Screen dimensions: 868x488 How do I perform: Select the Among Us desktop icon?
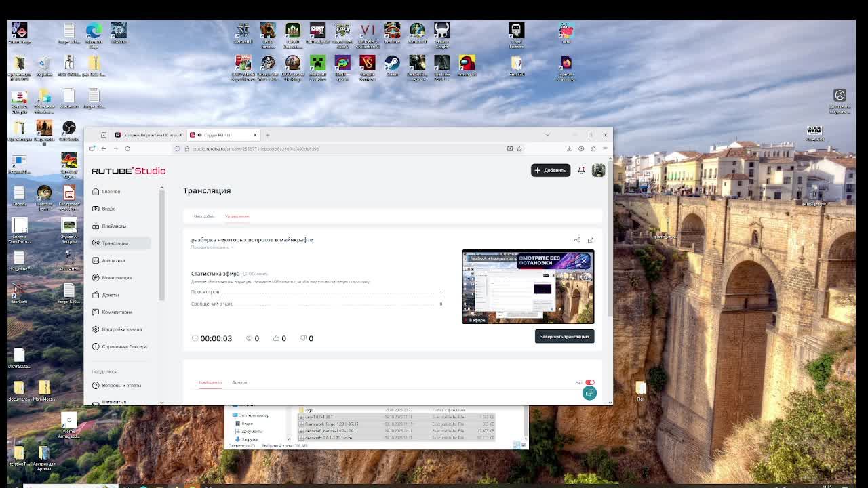pos(467,66)
